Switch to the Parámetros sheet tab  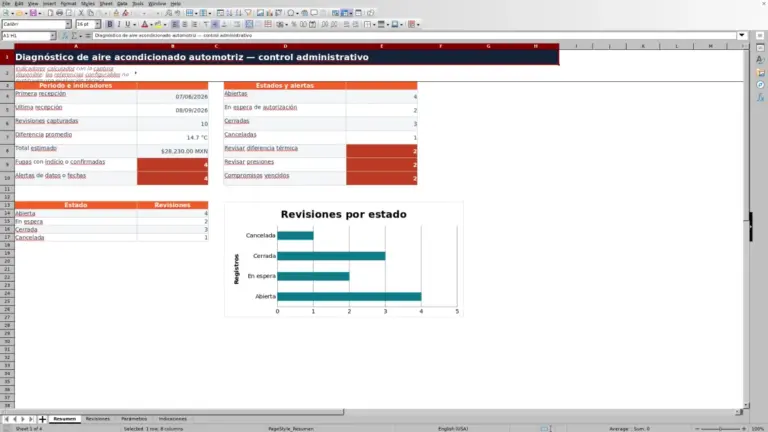pos(134,419)
